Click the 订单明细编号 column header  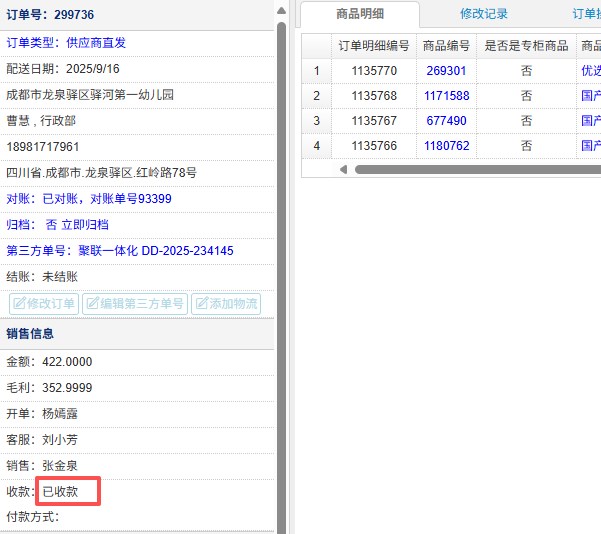(374, 46)
